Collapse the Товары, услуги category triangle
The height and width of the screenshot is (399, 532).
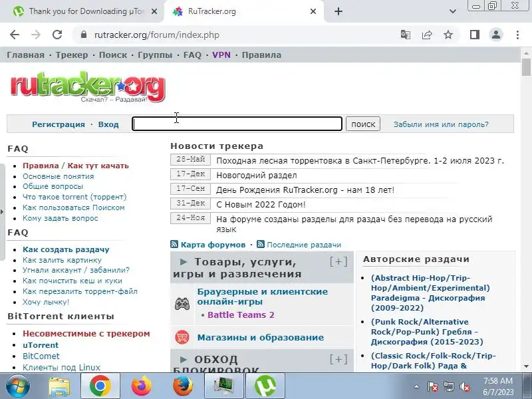tap(184, 262)
